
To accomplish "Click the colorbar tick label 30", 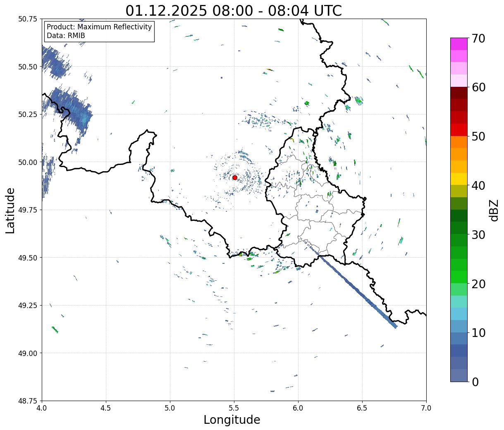I will point(478,234).
